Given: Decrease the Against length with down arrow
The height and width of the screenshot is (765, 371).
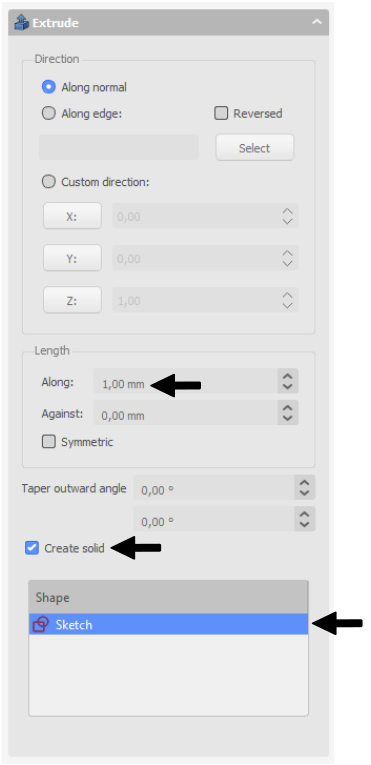Looking at the screenshot, I should pyautogui.click(x=288, y=419).
